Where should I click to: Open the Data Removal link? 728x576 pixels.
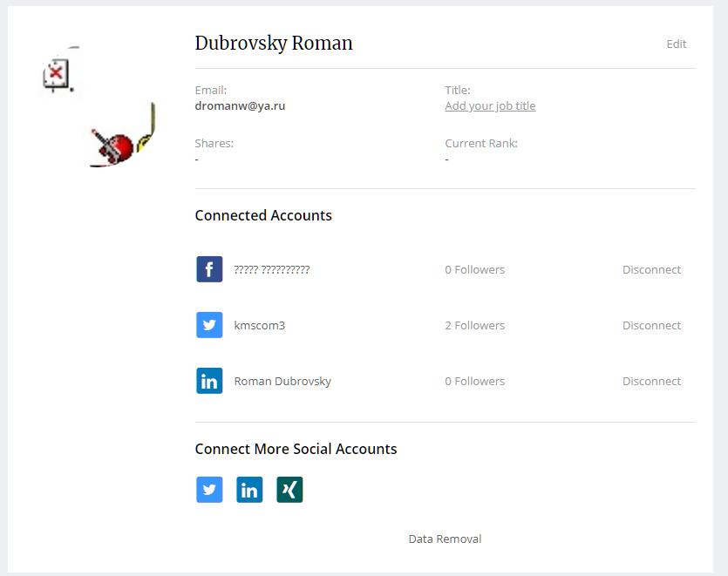(x=445, y=539)
